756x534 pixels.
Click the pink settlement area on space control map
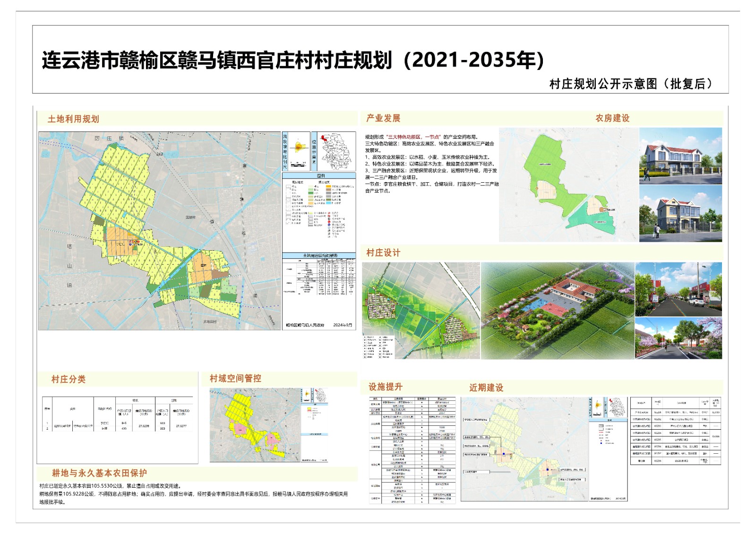tap(241, 429)
